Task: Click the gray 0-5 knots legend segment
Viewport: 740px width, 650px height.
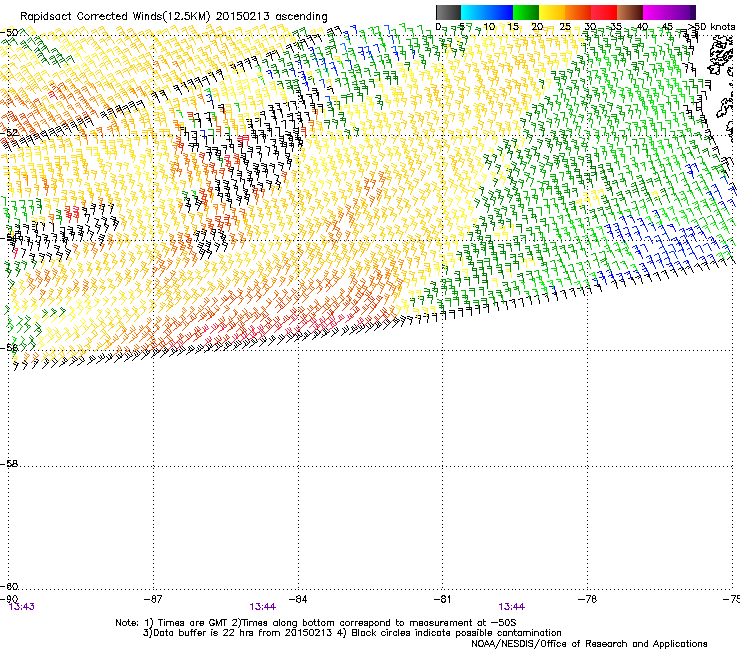Action: click(x=448, y=12)
